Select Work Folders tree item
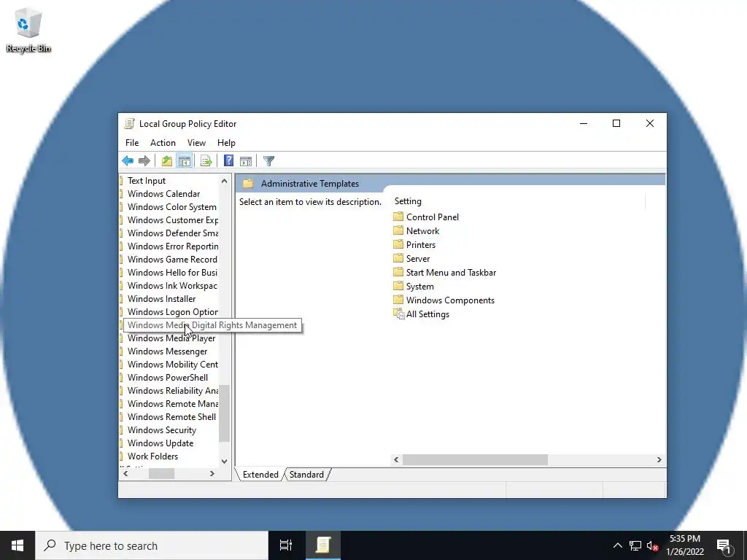The height and width of the screenshot is (560, 747). point(152,456)
